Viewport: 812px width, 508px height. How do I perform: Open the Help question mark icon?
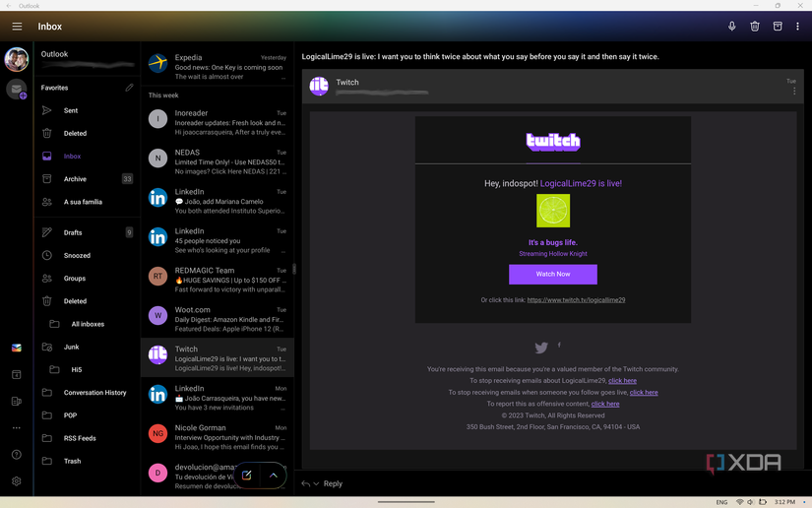(x=17, y=455)
